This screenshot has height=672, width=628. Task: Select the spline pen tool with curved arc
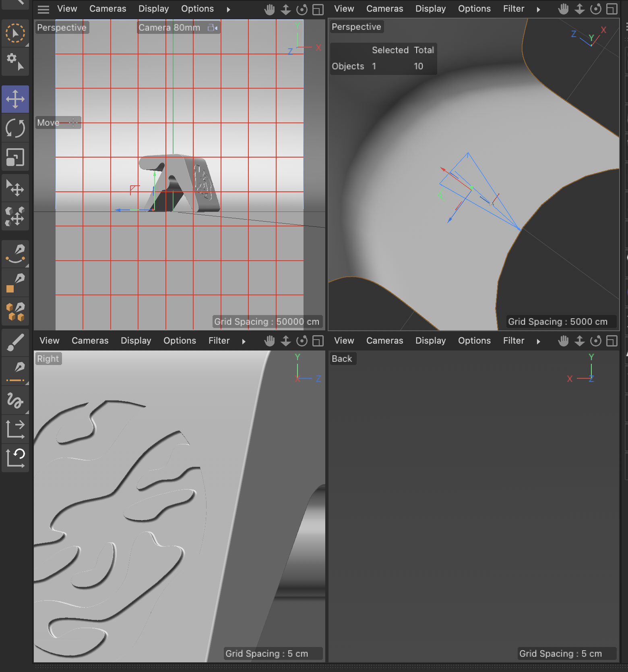pos(15,254)
